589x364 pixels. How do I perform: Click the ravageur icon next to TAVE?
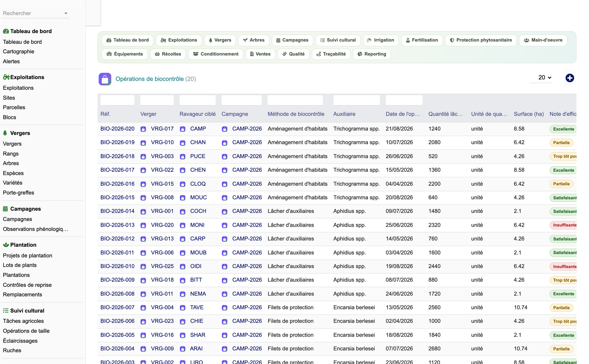tap(183, 308)
